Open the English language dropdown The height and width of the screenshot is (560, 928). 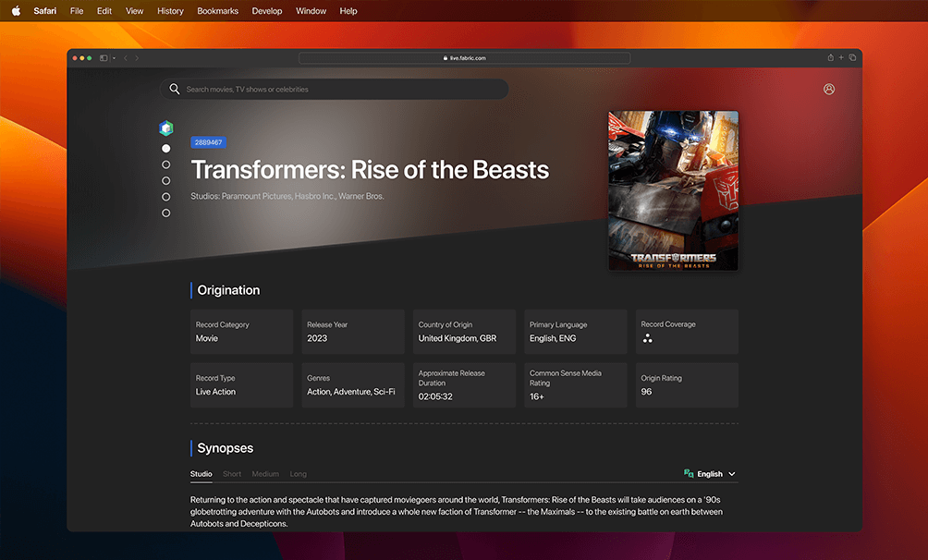pyautogui.click(x=716, y=473)
